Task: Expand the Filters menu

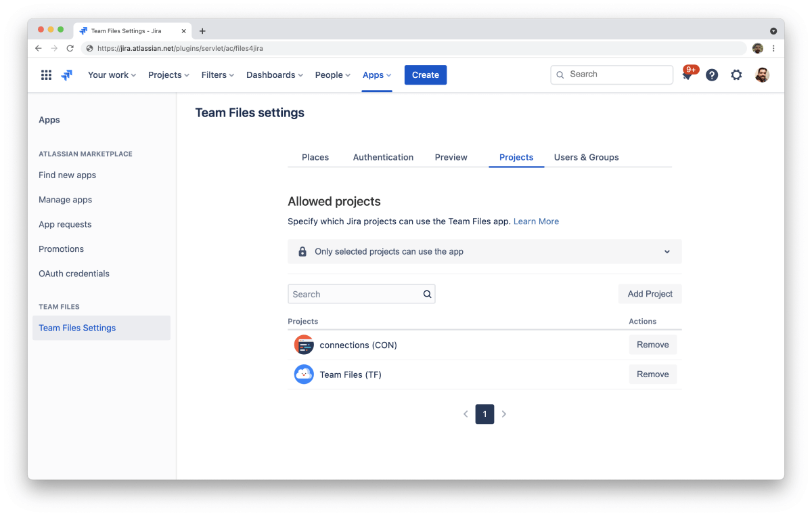Action: (x=218, y=75)
